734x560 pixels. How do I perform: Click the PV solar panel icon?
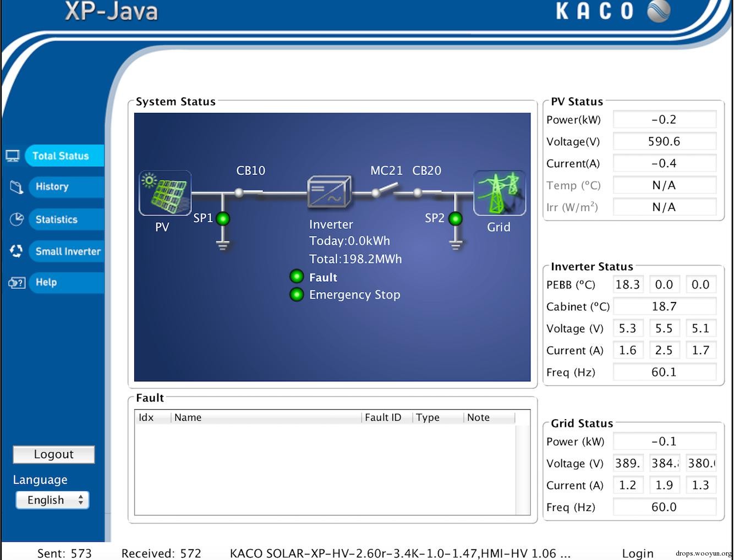pyautogui.click(x=165, y=193)
